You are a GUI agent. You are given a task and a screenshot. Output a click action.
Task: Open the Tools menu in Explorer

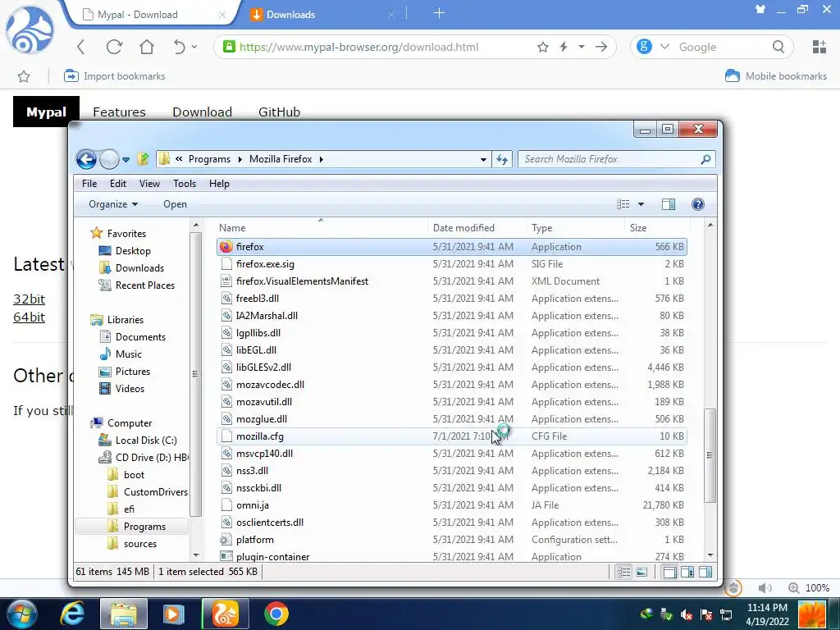185,184
